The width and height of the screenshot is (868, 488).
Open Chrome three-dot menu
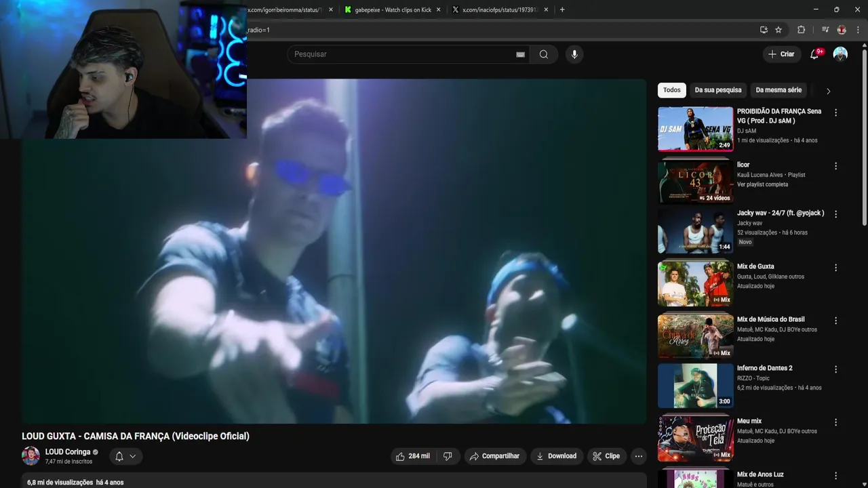(x=859, y=30)
